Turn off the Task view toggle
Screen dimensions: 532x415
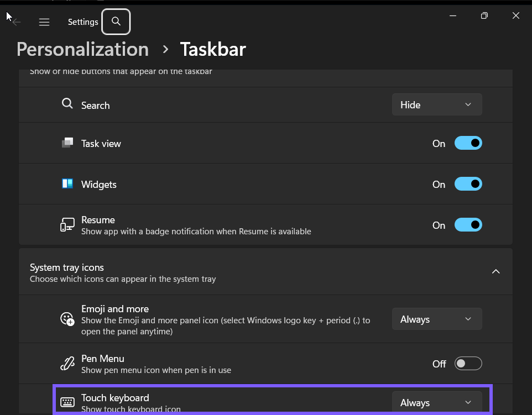tap(468, 143)
